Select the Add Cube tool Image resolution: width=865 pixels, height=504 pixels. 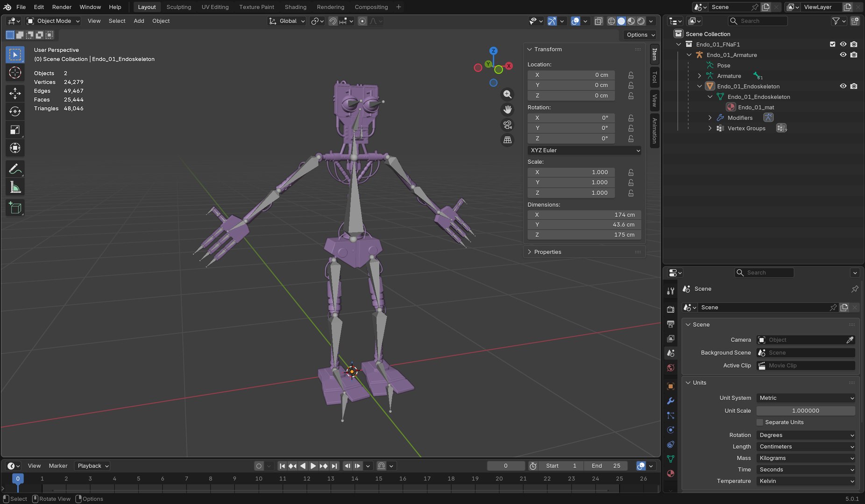tap(15, 208)
